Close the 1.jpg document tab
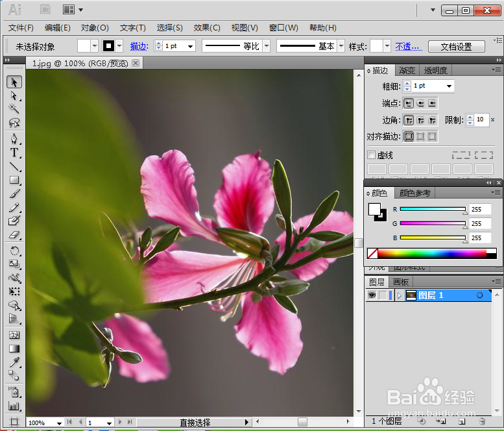The width and height of the screenshot is (504, 431). coord(136,63)
